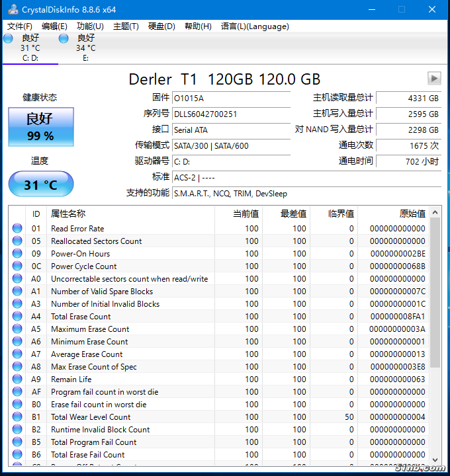This screenshot has width=450, height=476.
Task: Open the 语言(L)(Language) menu
Action: 255,26
